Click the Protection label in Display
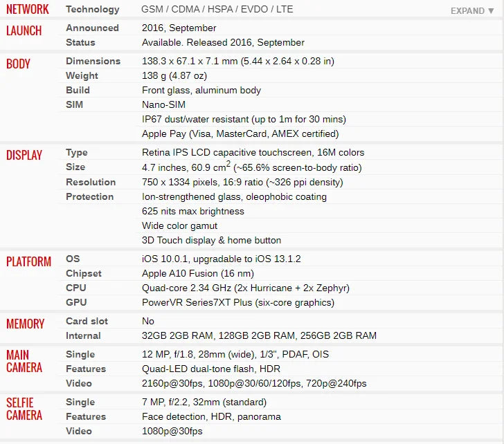 89,197
